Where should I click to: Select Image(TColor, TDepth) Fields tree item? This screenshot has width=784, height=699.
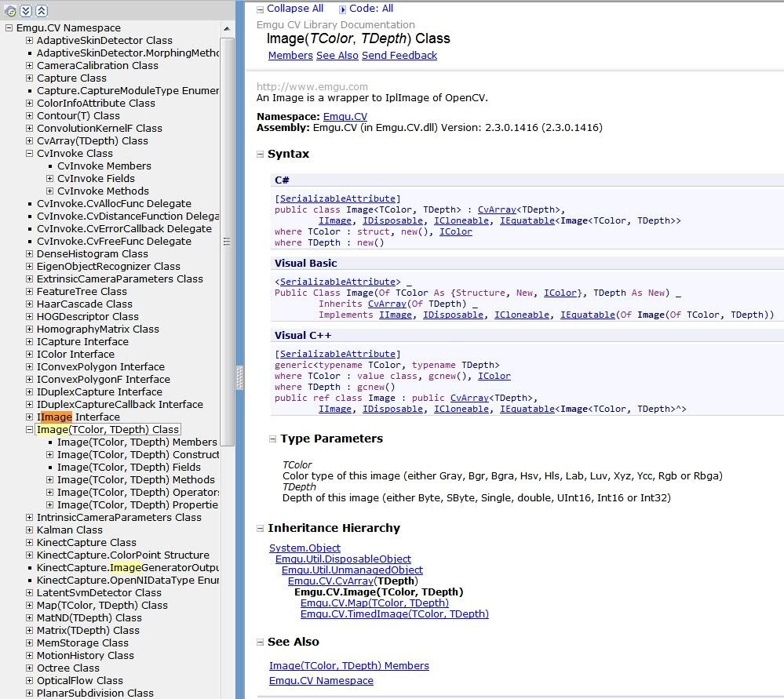coord(129,468)
